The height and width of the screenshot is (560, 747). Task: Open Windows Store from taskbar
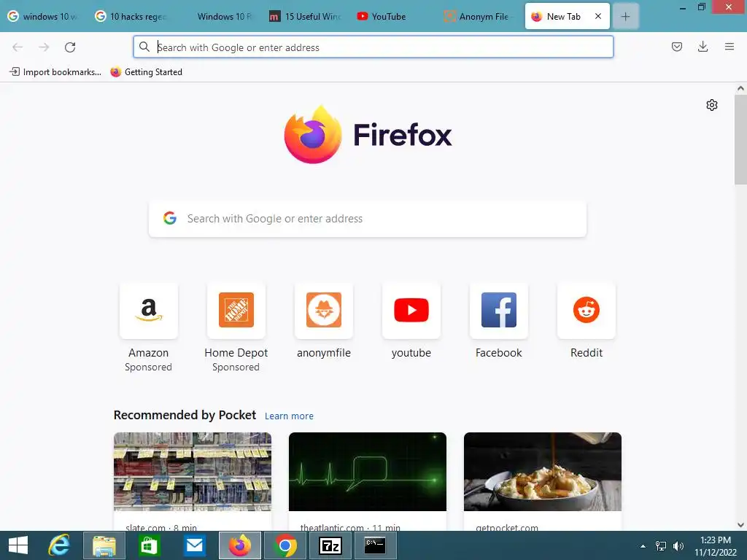tap(150, 545)
